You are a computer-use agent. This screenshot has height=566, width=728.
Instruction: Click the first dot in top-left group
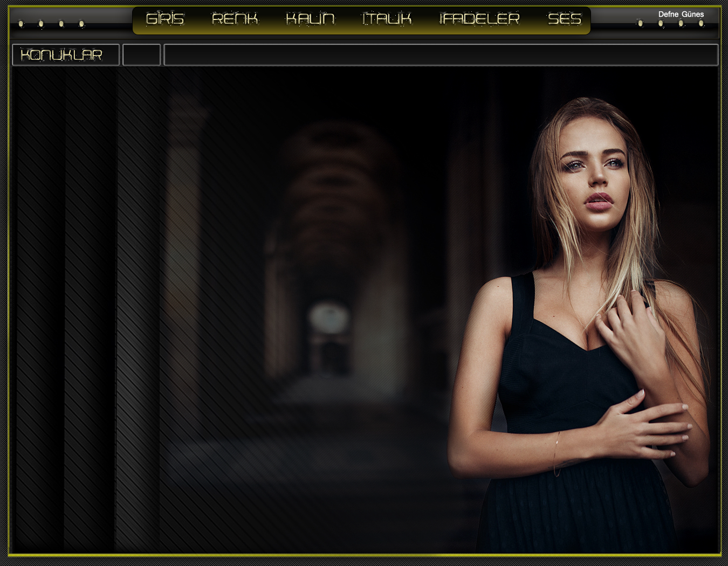tap(21, 24)
